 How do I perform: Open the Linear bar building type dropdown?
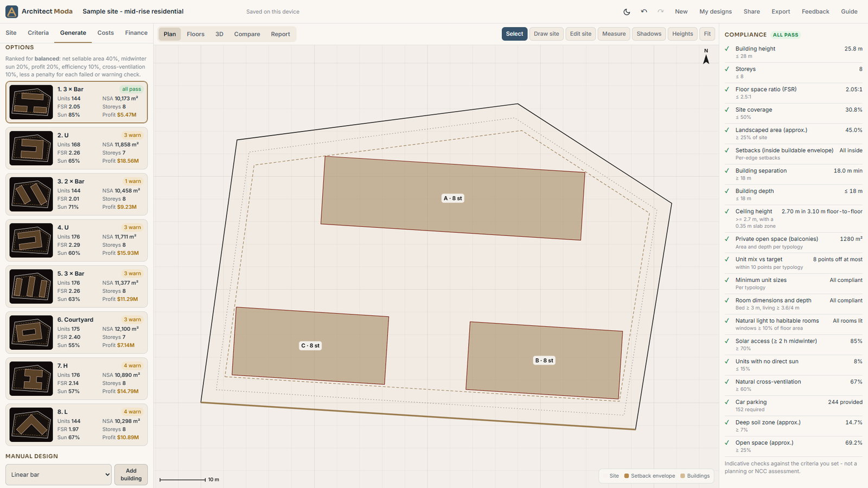tap(59, 474)
